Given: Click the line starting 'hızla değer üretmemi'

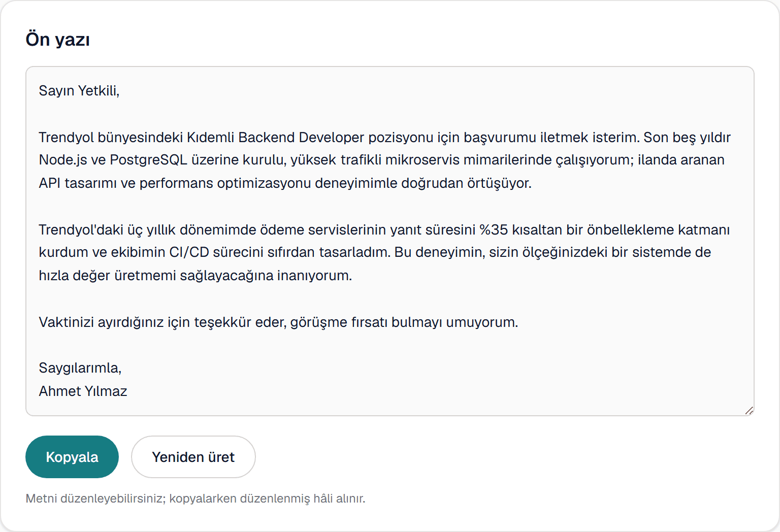Looking at the screenshot, I should point(196,276).
